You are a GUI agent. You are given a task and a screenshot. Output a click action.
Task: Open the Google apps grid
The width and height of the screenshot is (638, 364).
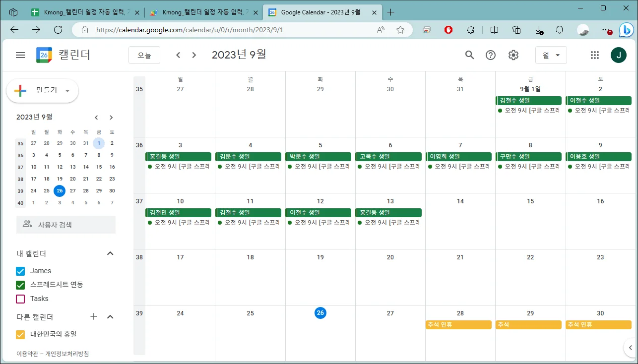595,55
